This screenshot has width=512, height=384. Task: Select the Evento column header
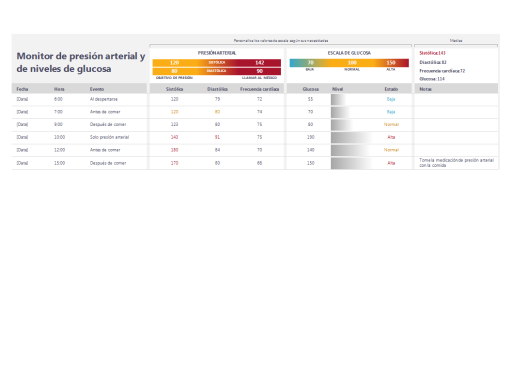97,89
